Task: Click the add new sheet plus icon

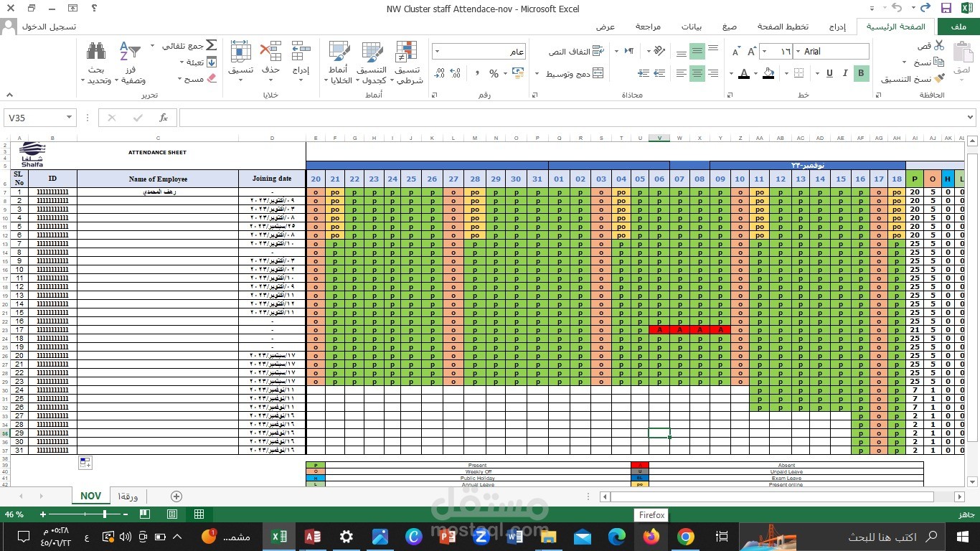Action: coord(176,496)
